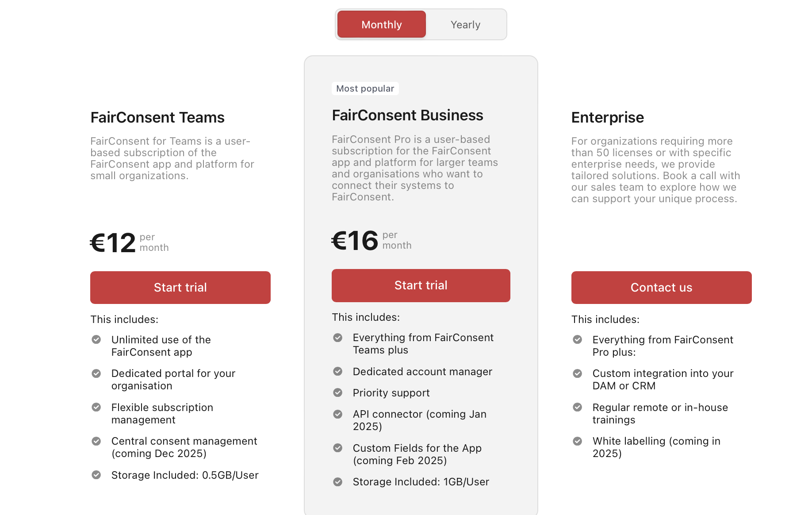This screenshot has height=515, width=812.
Task: Click the Most popular badge
Action: coord(365,88)
